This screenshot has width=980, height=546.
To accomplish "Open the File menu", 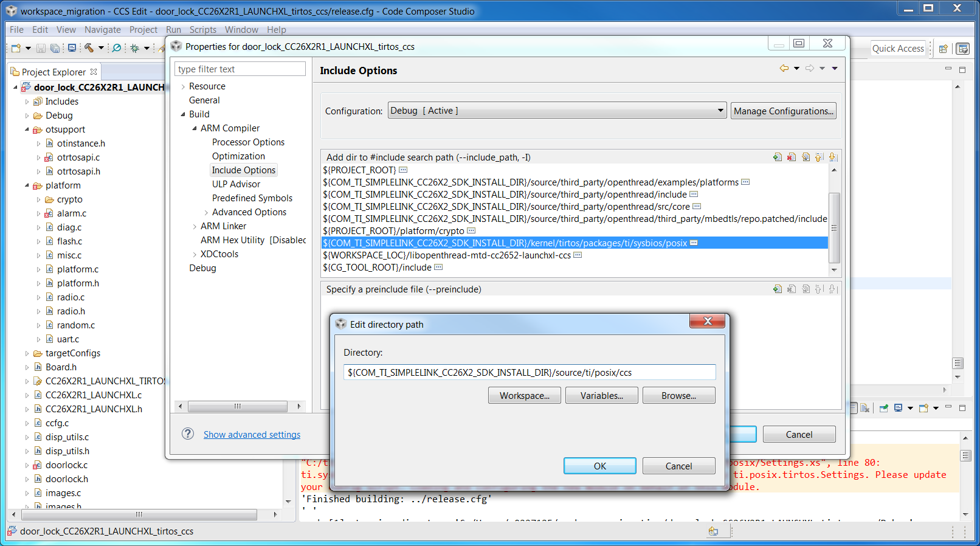I will coord(16,29).
